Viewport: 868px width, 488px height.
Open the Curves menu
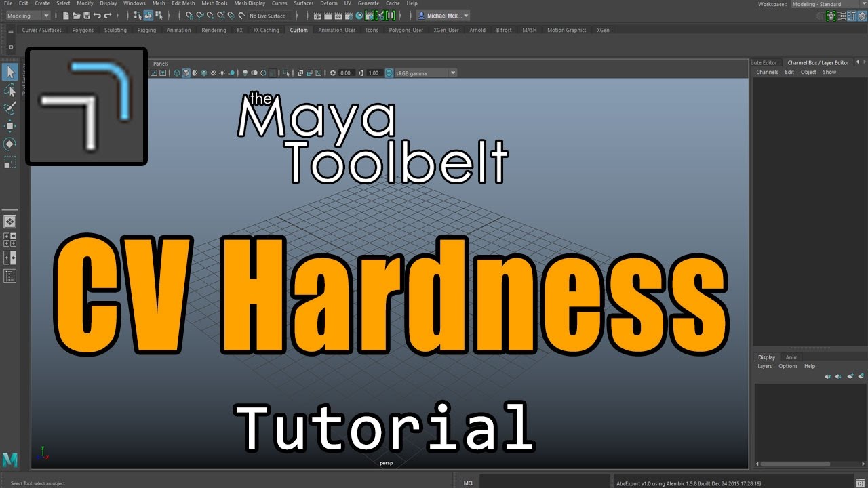(x=279, y=3)
